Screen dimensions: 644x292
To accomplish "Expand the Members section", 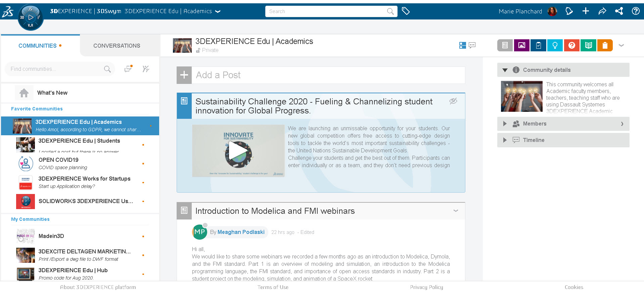I will 505,124.
